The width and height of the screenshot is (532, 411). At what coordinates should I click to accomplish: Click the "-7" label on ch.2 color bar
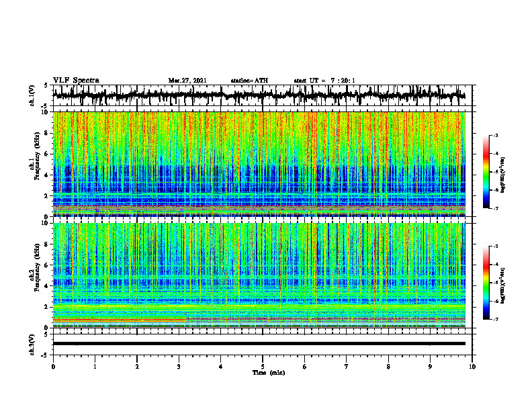[495, 319]
